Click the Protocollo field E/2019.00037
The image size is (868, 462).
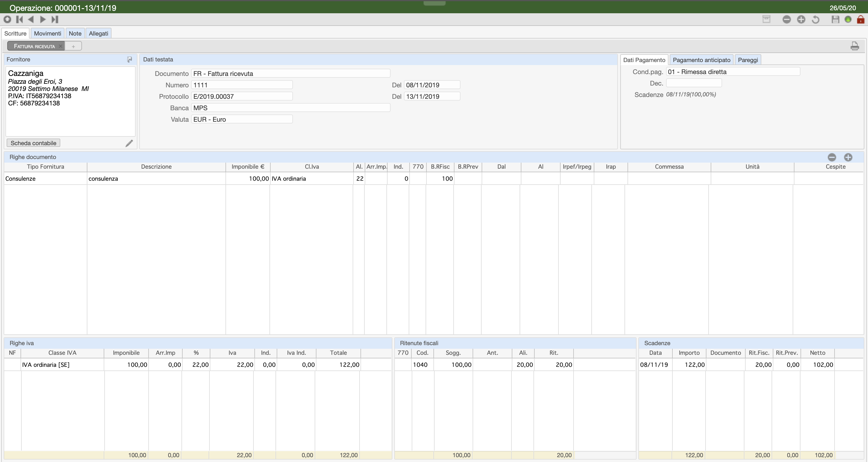coord(242,96)
